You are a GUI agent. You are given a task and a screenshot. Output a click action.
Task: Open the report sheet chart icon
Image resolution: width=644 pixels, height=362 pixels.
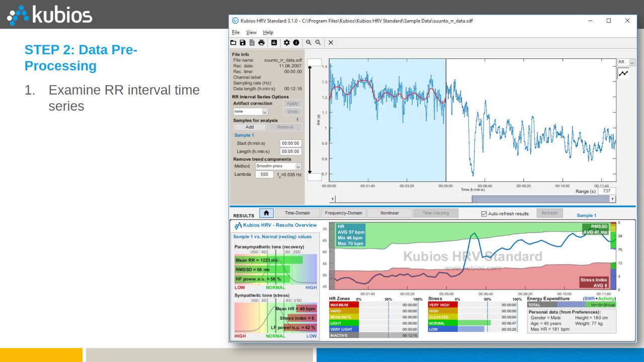274,43
